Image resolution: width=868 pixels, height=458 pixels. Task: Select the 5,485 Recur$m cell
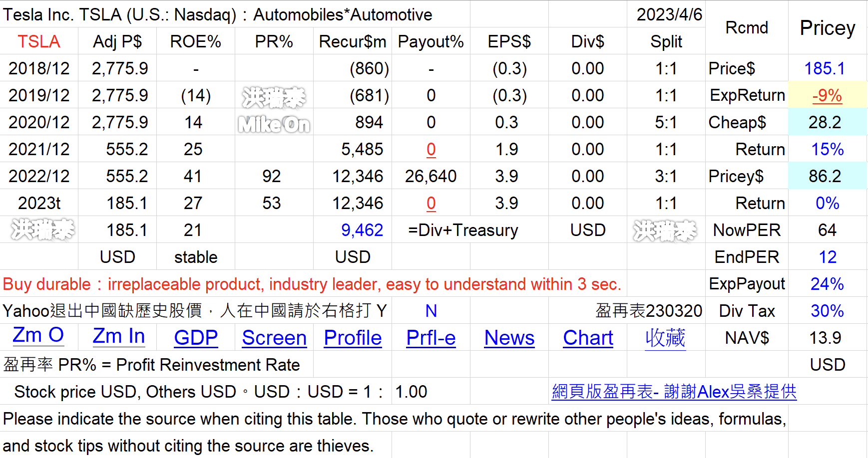(x=353, y=149)
